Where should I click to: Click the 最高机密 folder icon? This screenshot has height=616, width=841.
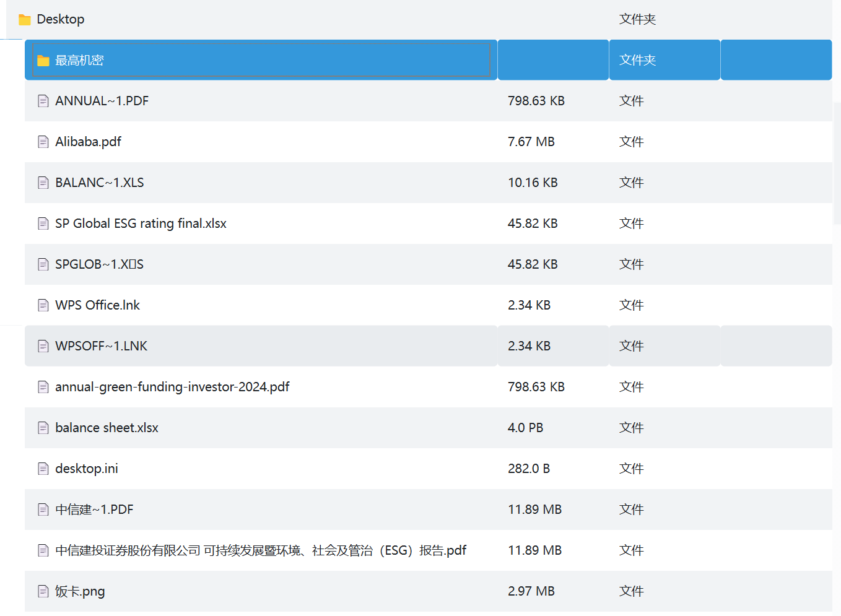click(43, 61)
